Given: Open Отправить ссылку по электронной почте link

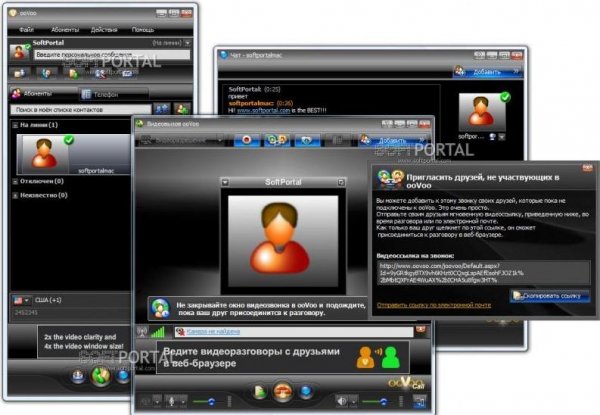Looking at the screenshot, I should pyautogui.click(x=434, y=305).
